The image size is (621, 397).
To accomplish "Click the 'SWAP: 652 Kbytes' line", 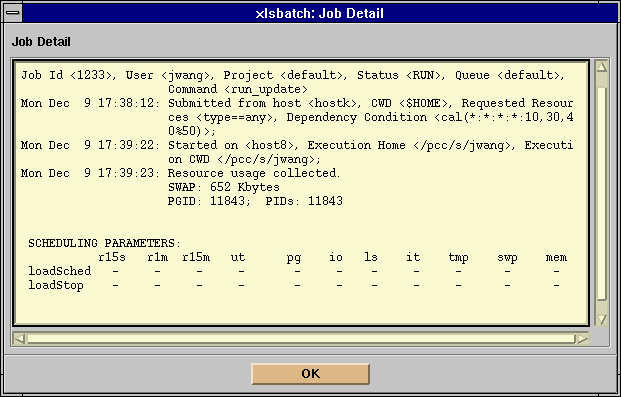I will (224, 187).
